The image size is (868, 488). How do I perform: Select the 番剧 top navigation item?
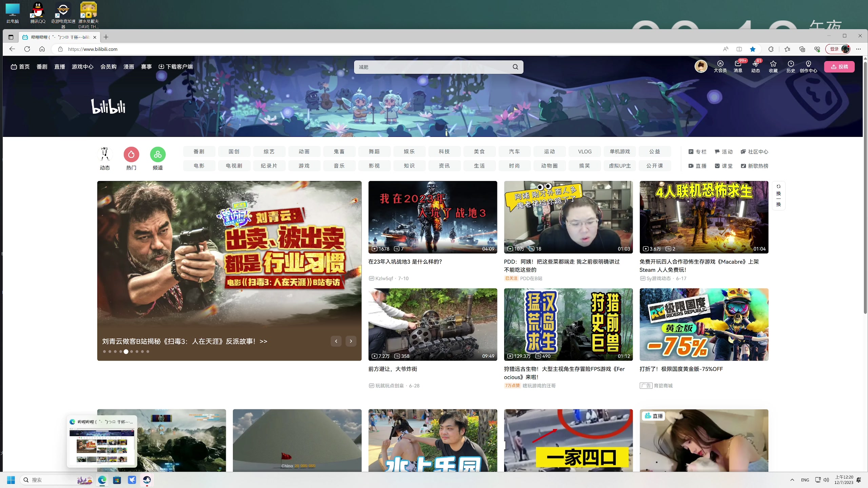point(42,67)
